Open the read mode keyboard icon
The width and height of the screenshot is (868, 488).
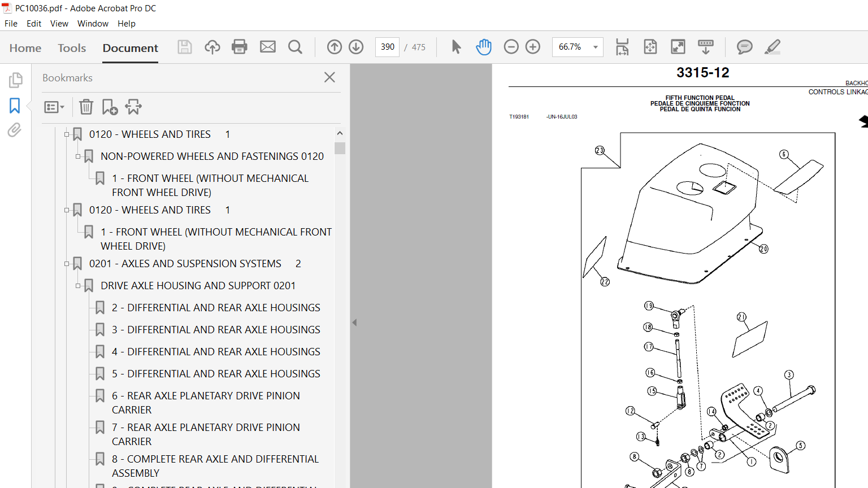pos(706,47)
